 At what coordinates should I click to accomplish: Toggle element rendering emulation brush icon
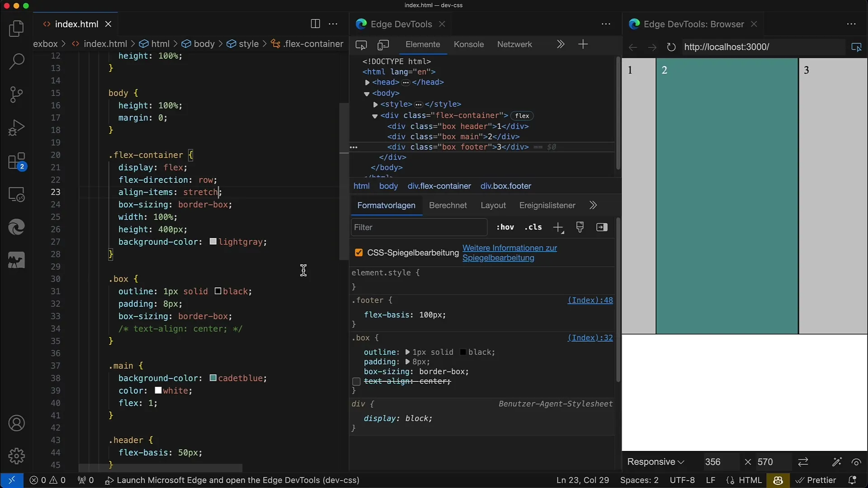coord(580,227)
